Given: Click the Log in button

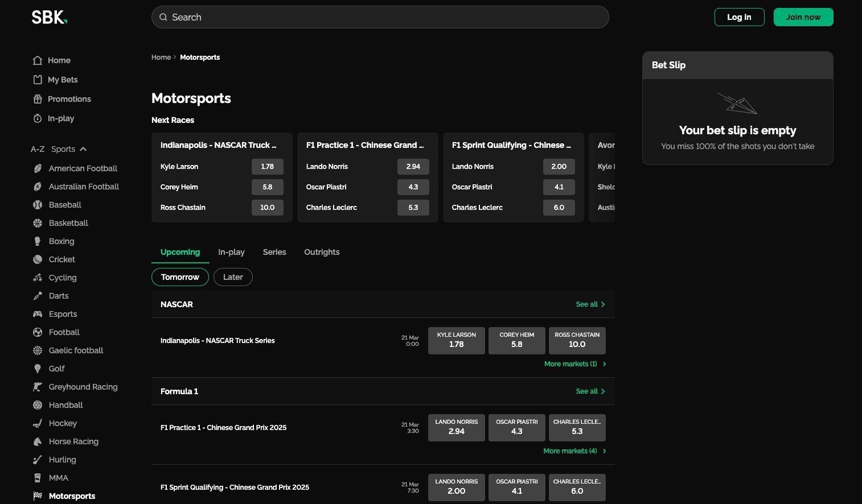Looking at the screenshot, I should (739, 17).
